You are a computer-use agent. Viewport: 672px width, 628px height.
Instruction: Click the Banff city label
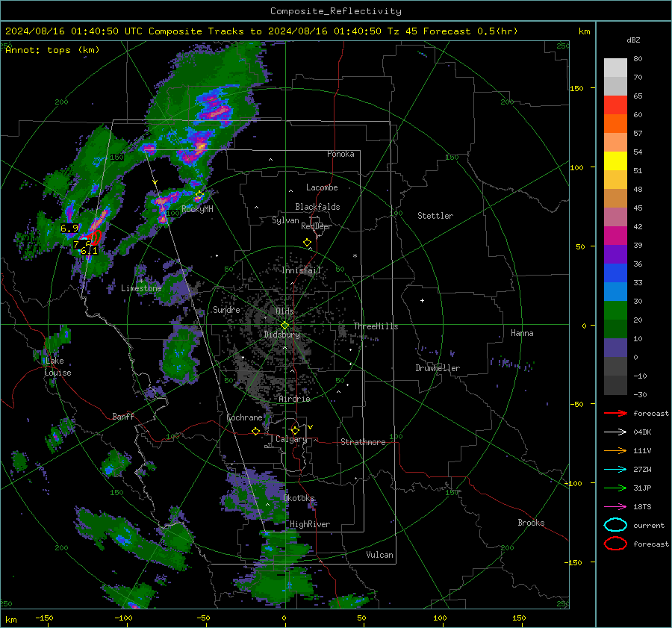pyautogui.click(x=123, y=417)
